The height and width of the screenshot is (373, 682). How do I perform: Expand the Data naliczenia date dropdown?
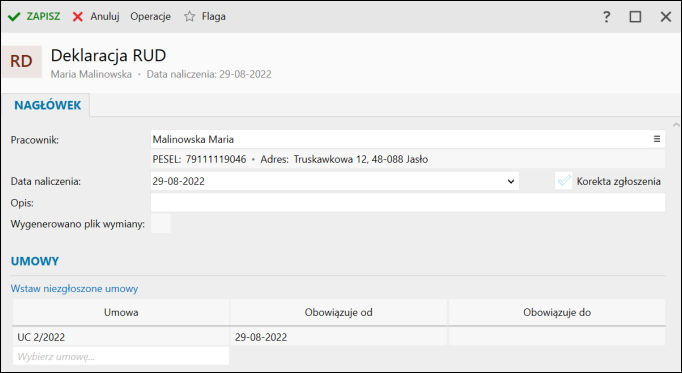511,181
